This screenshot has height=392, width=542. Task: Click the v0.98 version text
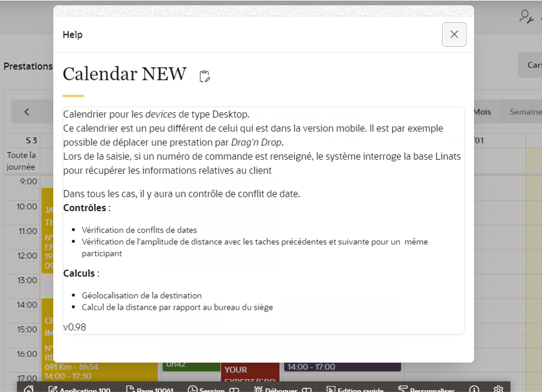[75, 327]
